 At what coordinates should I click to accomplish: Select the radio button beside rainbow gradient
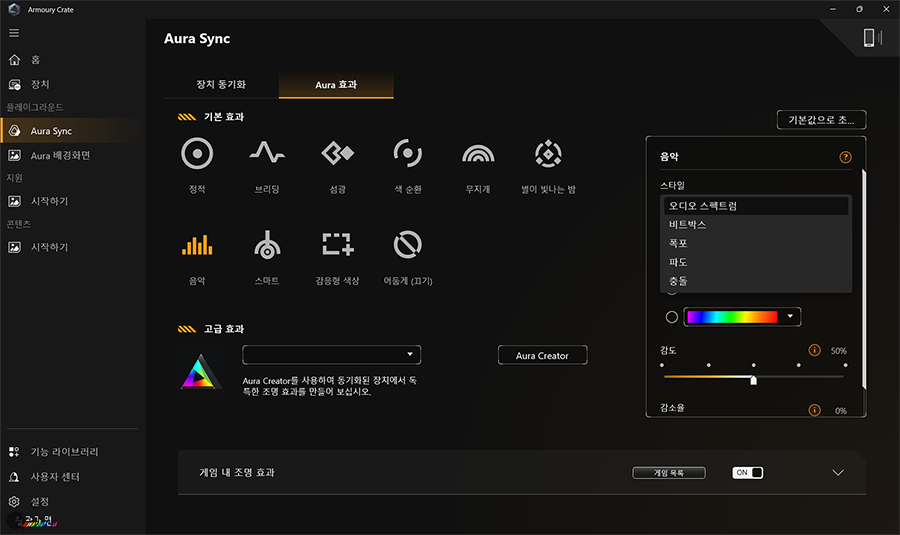[672, 317]
